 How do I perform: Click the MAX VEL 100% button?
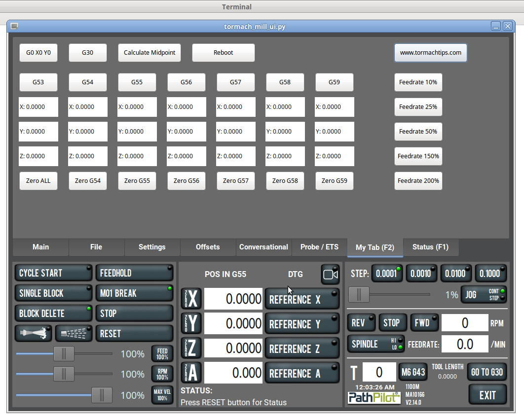[162, 395]
